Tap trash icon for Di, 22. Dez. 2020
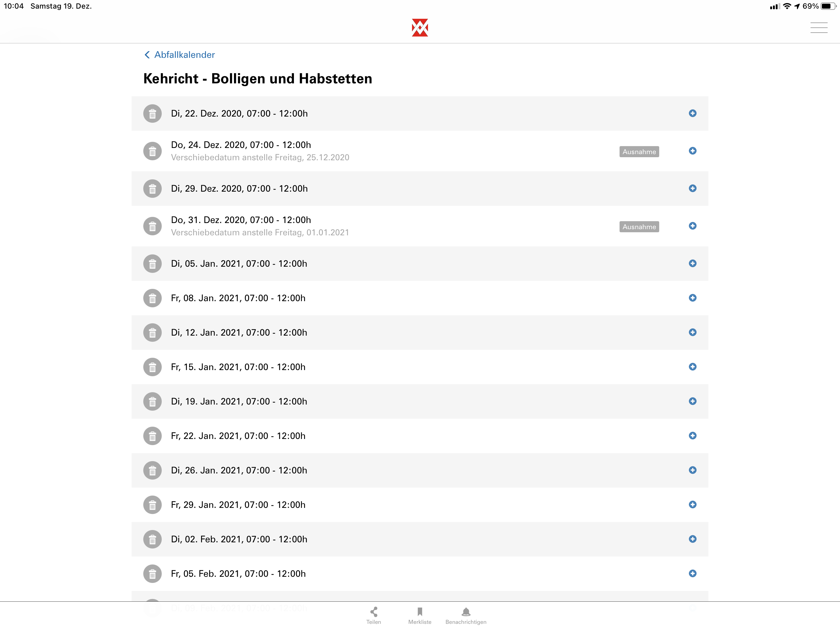840x630 pixels. click(152, 114)
